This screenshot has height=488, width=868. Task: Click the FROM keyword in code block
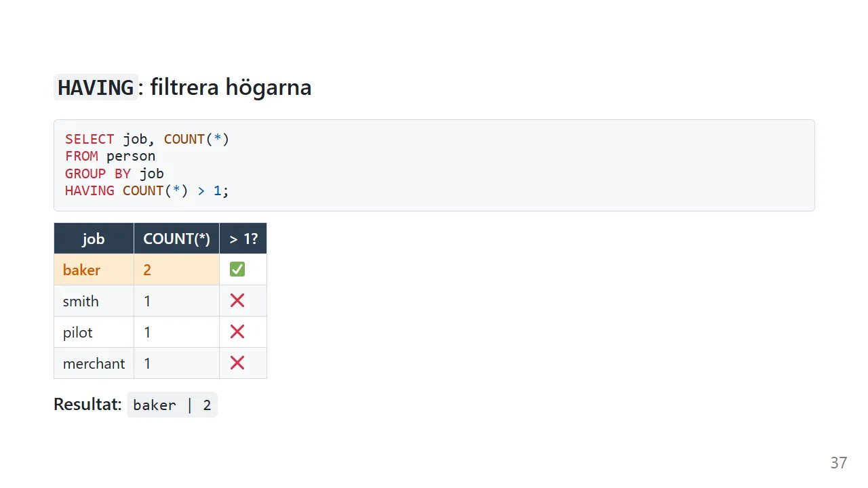(x=81, y=156)
